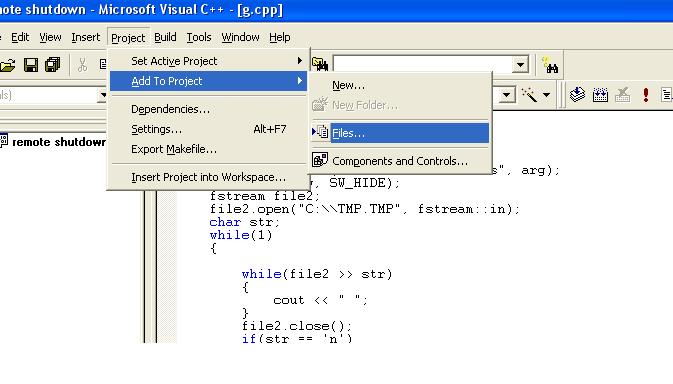Click the Open file toolbar icon
673x384 pixels.
[x=7, y=65]
